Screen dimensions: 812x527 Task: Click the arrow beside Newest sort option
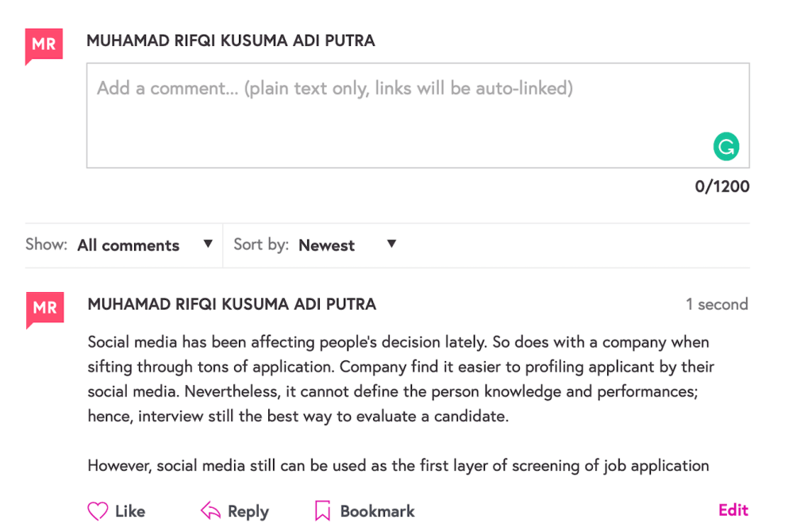coord(391,244)
